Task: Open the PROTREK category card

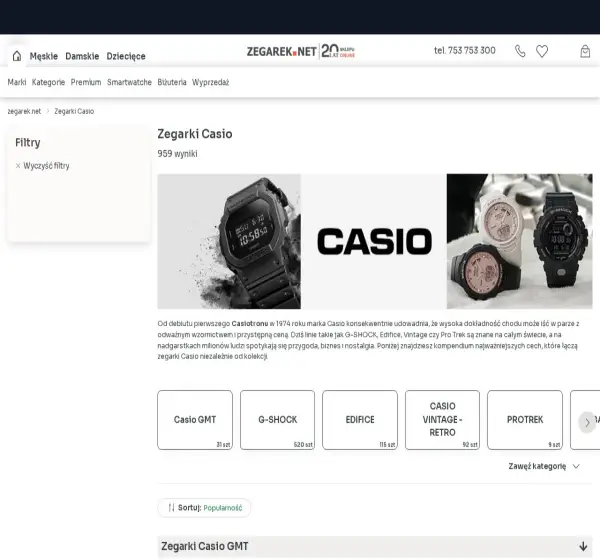Action: coord(525,420)
